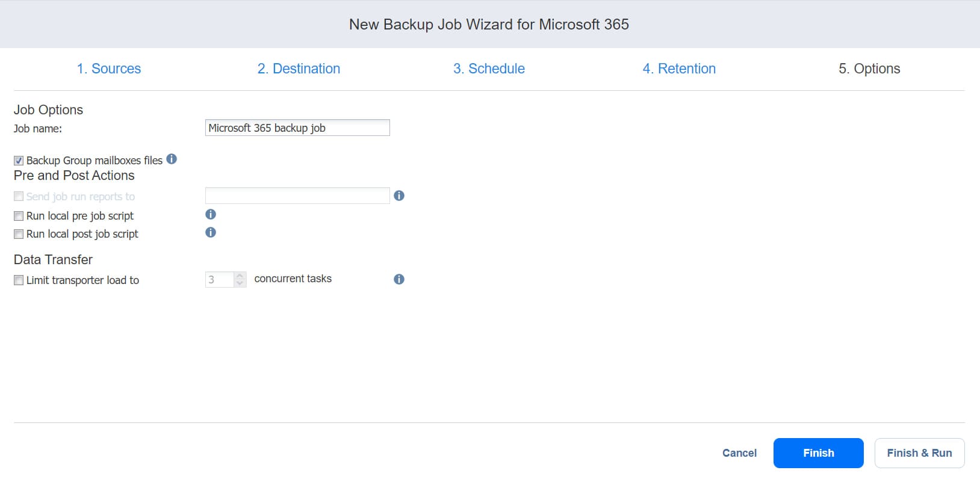
Task: Enable Run local post job script
Action: (x=19, y=234)
